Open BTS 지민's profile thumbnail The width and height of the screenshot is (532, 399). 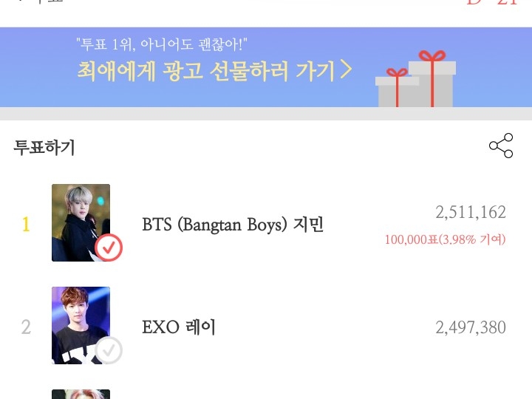tap(81, 222)
